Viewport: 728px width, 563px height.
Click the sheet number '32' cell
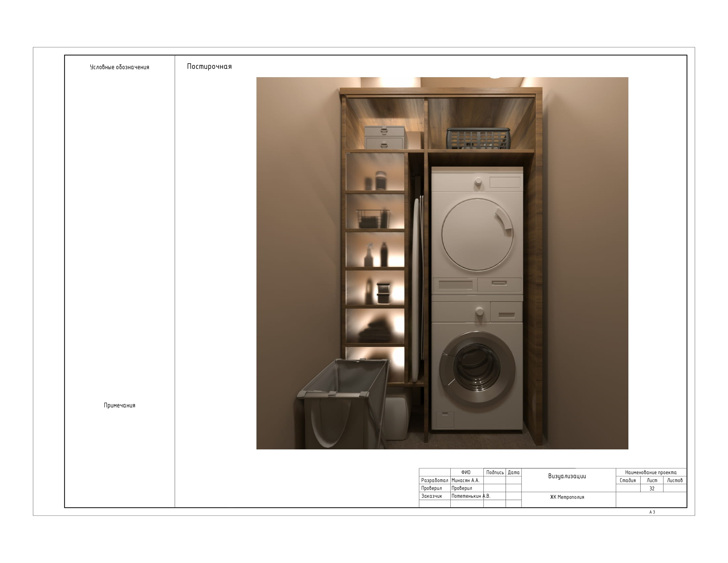[x=652, y=488]
